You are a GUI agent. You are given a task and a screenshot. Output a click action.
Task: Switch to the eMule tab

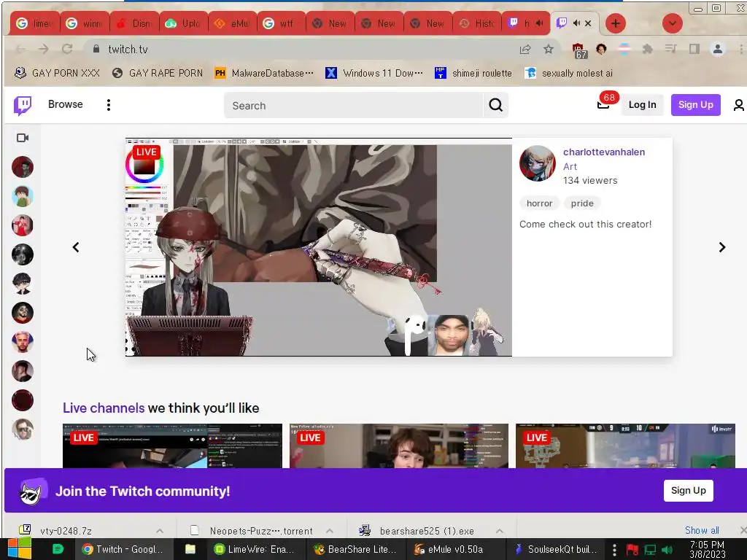point(233,23)
